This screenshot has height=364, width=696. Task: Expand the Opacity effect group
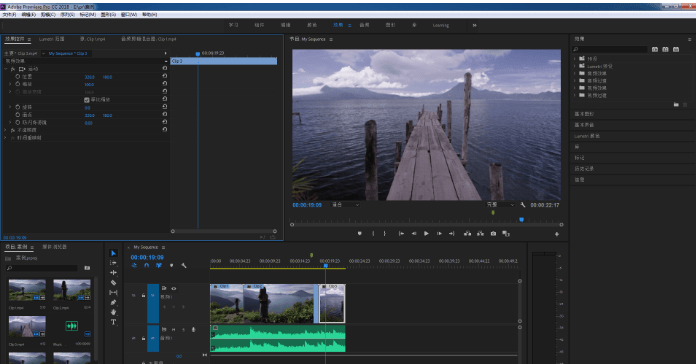point(5,130)
